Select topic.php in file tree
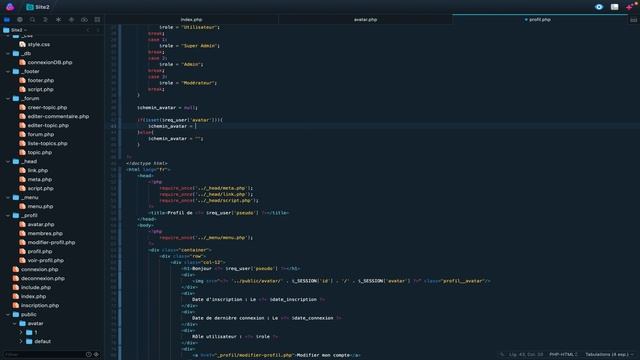This screenshot has height=360, width=640. click(40, 152)
